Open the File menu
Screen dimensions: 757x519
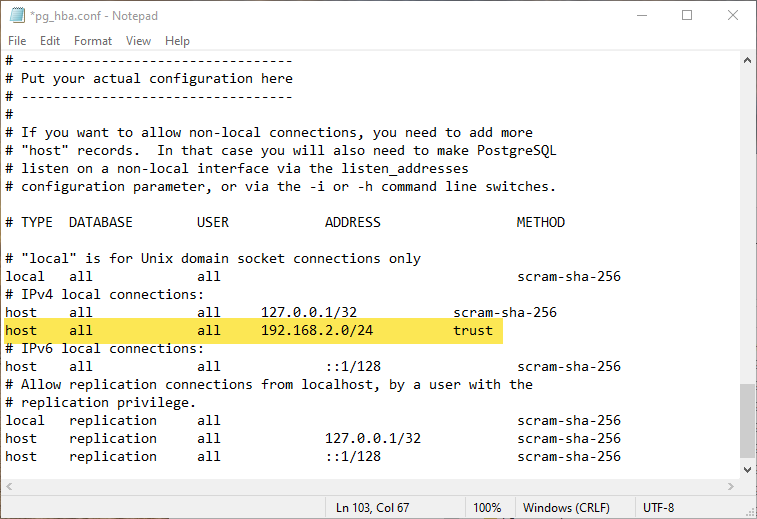pyautogui.click(x=17, y=41)
